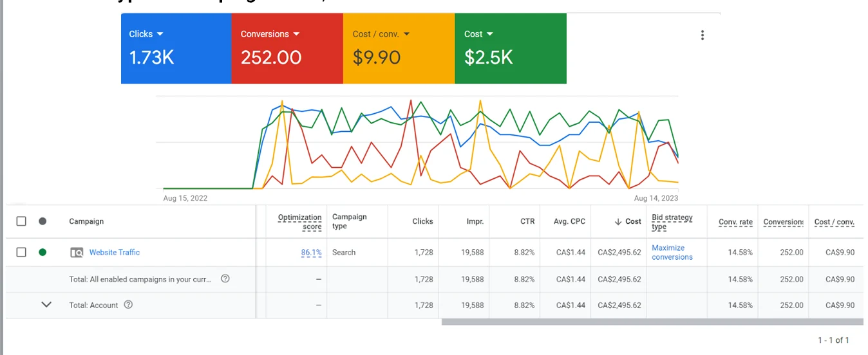This screenshot has width=868, height=355.
Task: Tick the select-all campaigns checkbox in header
Action: pos(21,221)
